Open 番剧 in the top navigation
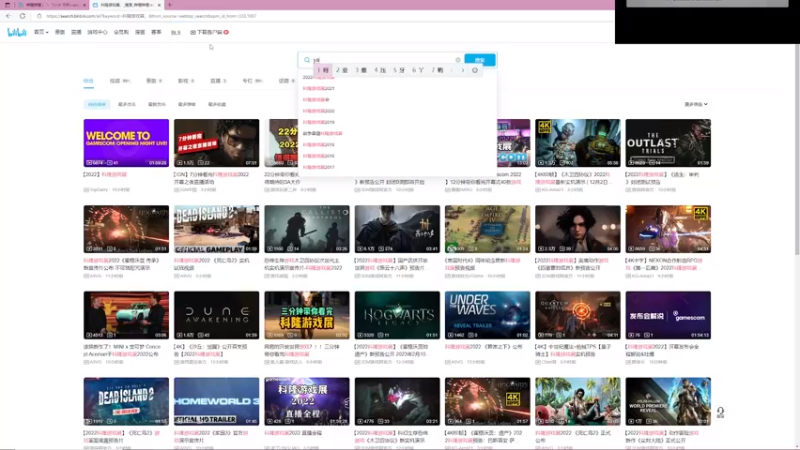This screenshot has height=450, width=800. pos(60,32)
